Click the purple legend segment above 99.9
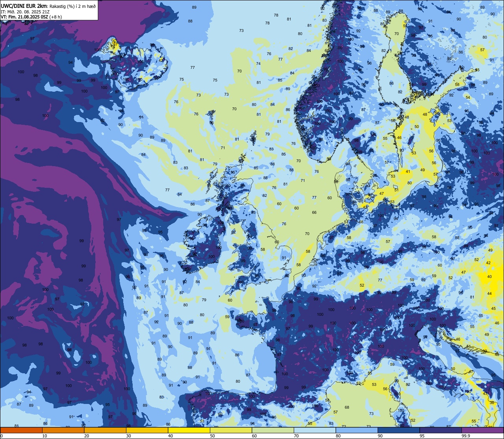Viewport: 504px width, 439px height. pos(482,430)
